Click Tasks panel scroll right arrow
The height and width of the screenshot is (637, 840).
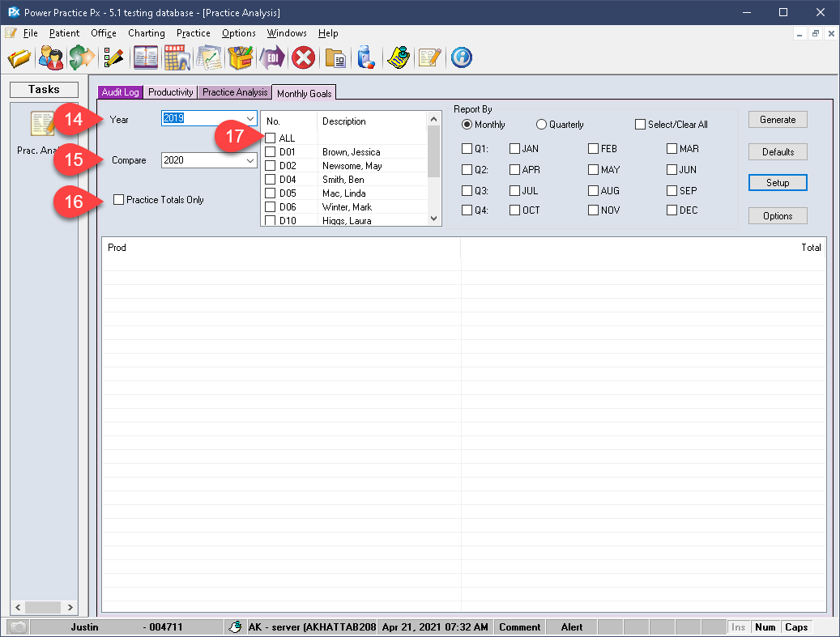70,608
